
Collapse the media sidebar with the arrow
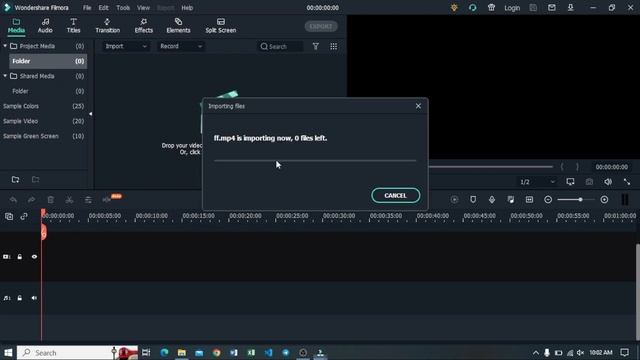(91, 114)
